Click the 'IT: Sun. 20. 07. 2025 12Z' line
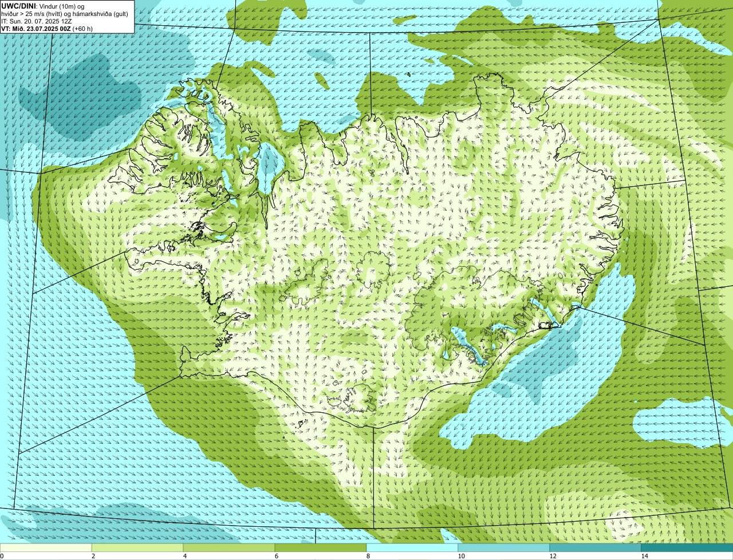733x560 pixels. click(37, 21)
